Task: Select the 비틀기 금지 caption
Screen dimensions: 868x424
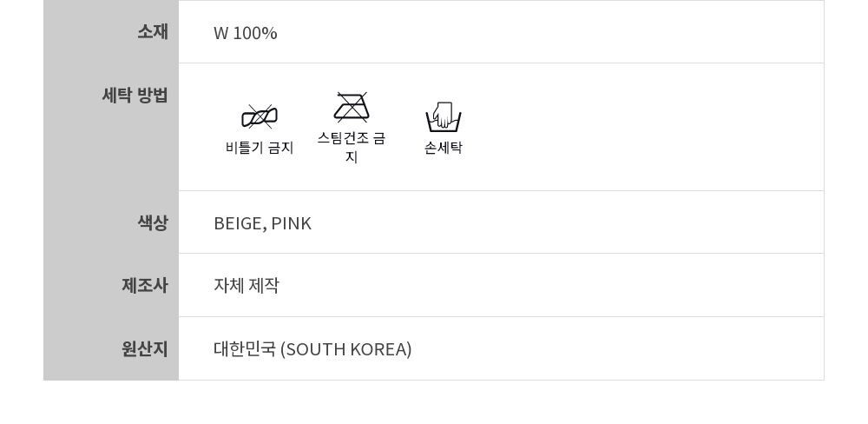Action: [260, 148]
